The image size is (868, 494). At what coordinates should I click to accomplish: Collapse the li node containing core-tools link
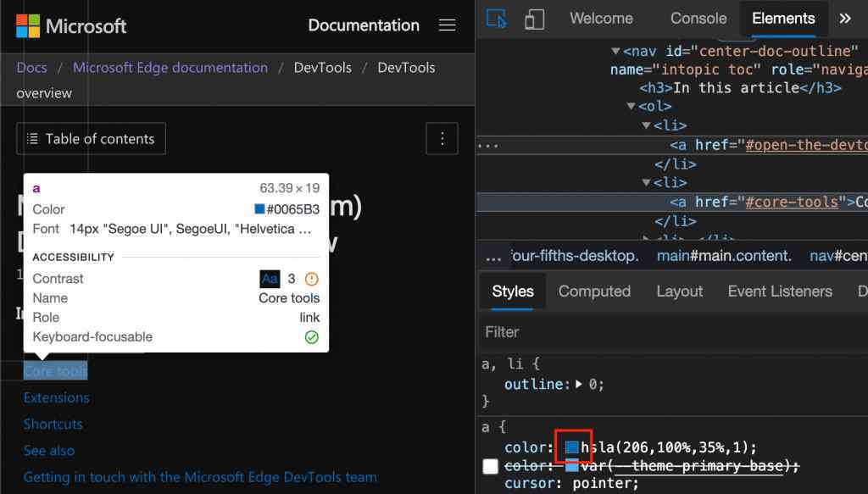646,182
